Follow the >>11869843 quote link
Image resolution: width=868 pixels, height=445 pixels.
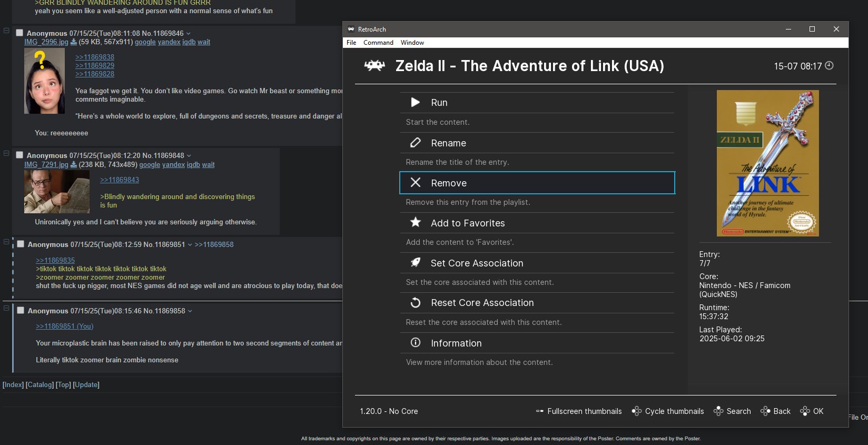click(120, 180)
